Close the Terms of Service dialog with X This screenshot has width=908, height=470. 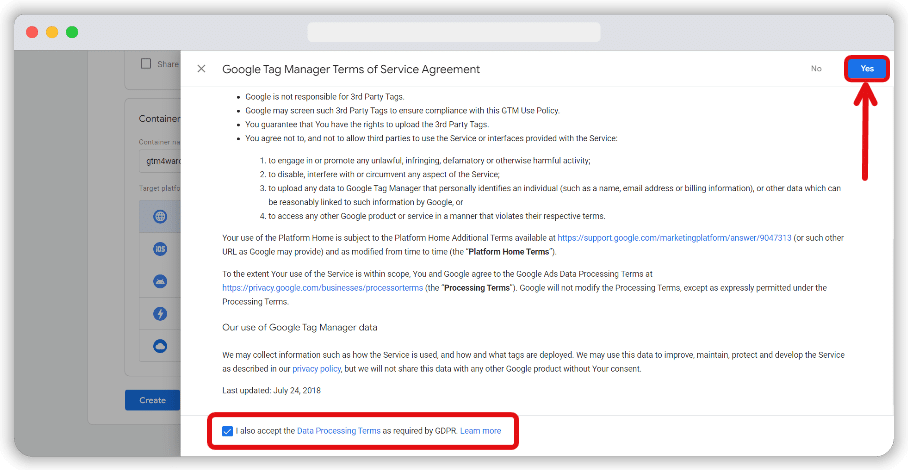[201, 69]
